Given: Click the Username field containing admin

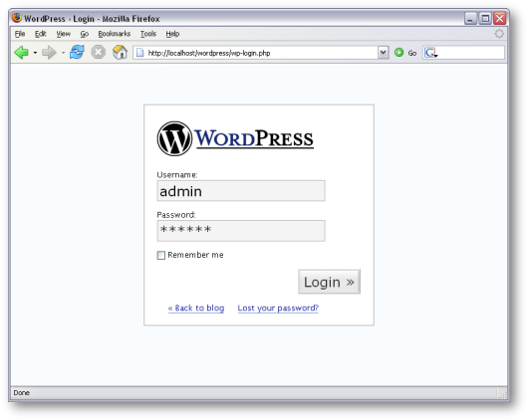Looking at the screenshot, I should pos(241,191).
